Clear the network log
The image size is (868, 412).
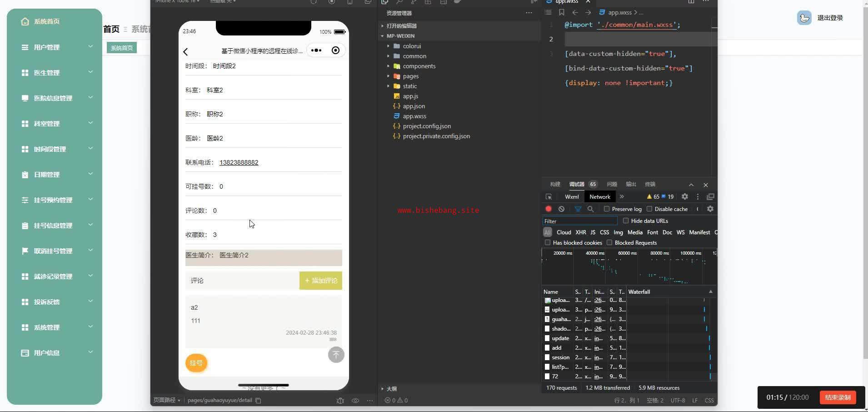562,209
